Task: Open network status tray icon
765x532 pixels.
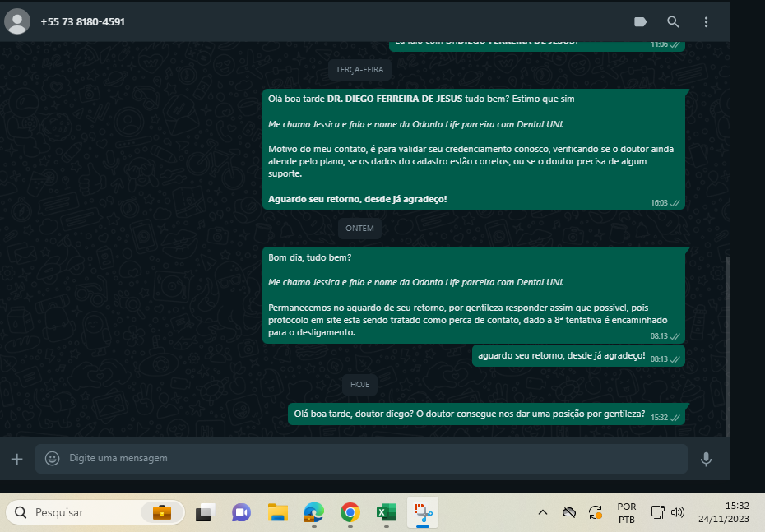Action: [658, 512]
